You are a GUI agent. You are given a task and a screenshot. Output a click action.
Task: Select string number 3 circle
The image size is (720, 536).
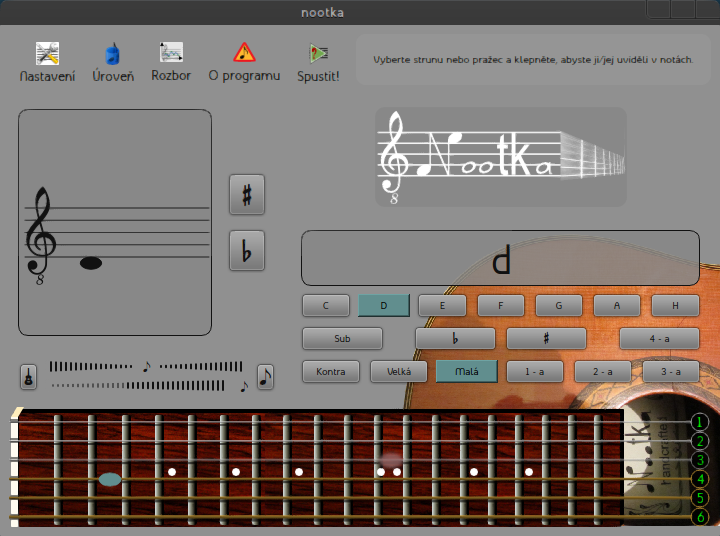click(700, 460)
